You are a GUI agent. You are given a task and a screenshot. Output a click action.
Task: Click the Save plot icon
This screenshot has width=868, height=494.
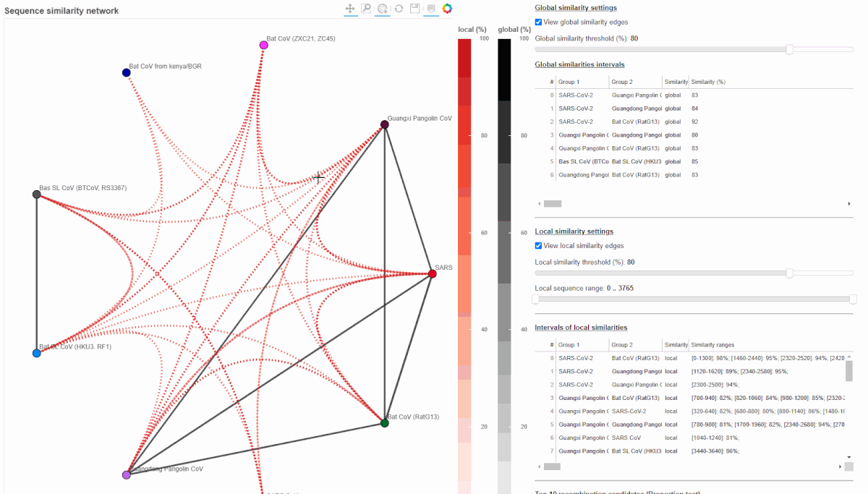tap(414, 9)
